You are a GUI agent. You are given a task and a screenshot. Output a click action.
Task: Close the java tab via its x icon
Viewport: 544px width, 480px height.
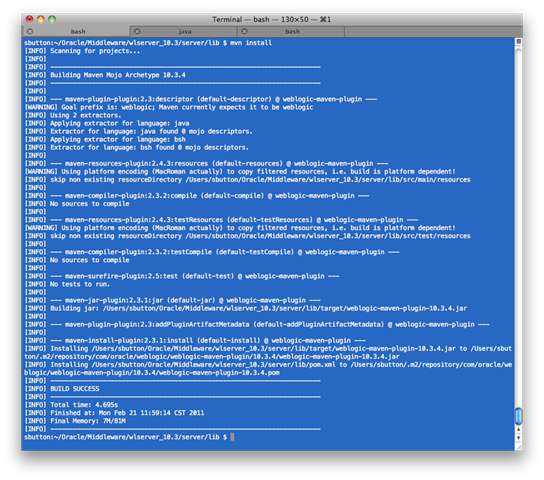[137, 32]
